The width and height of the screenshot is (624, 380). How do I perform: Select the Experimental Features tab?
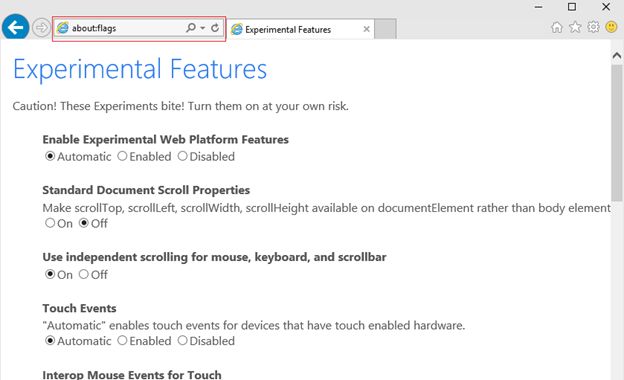pyautogui.click(x=301, y=29)
